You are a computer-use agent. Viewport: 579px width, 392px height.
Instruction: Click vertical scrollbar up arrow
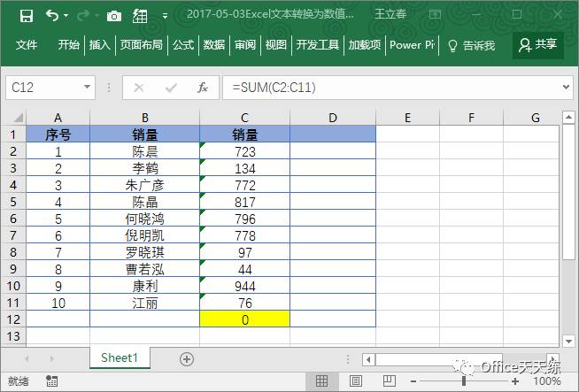[568, 118]
